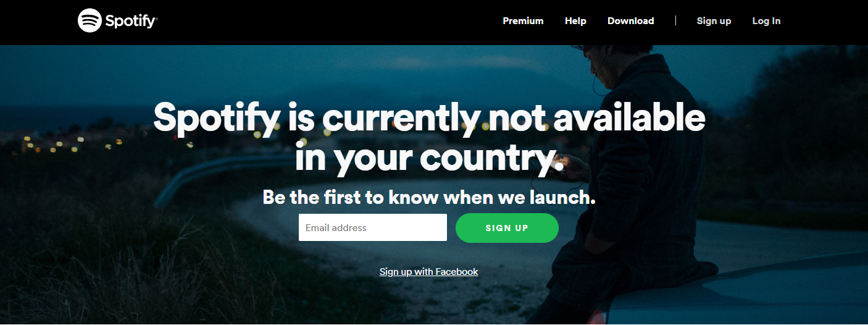
Task: Choose Sign up in the header
Action: 714,21
